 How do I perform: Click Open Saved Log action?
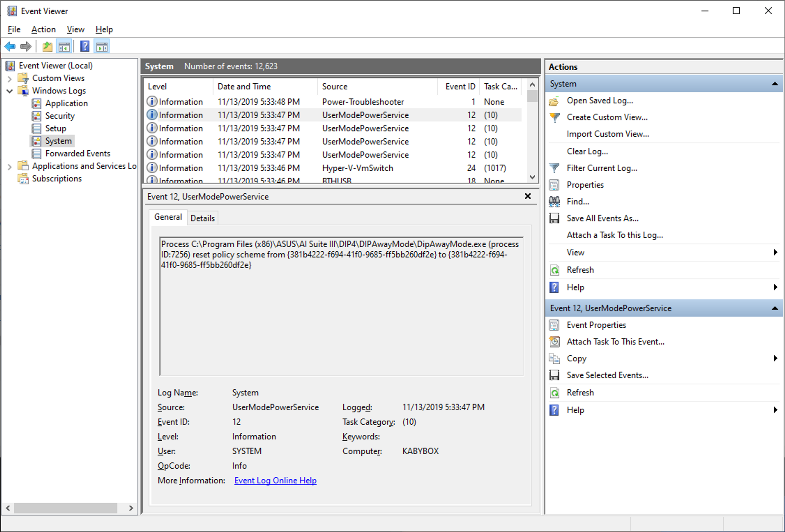599,100
